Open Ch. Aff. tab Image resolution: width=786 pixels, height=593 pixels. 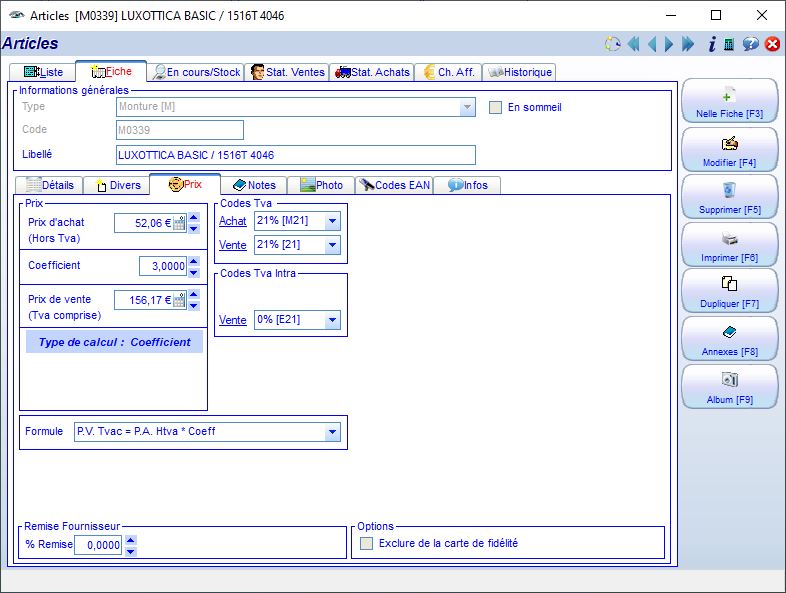(x=449, y=72)
